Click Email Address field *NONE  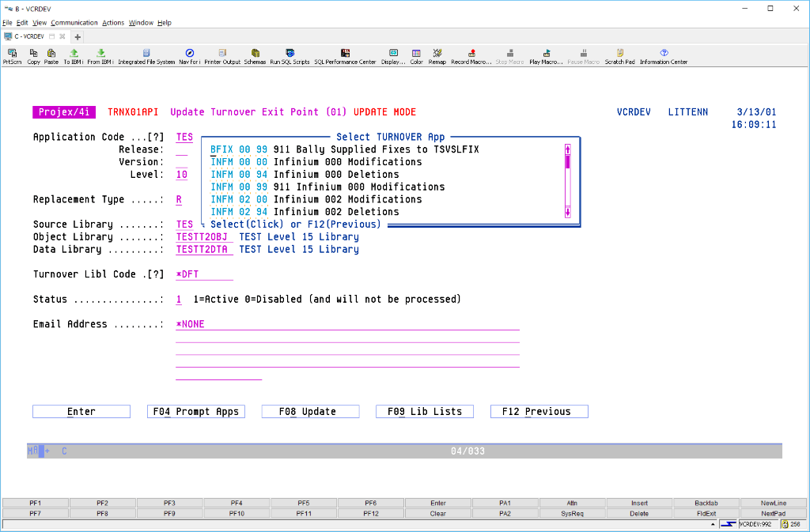pos(347,324)
